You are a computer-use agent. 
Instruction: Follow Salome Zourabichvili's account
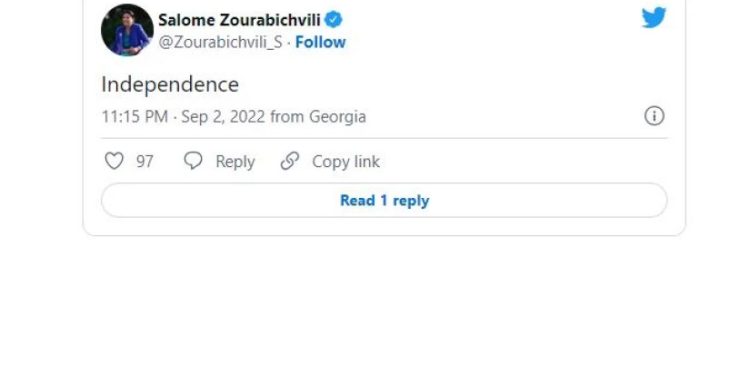click(x=320, y=42)
